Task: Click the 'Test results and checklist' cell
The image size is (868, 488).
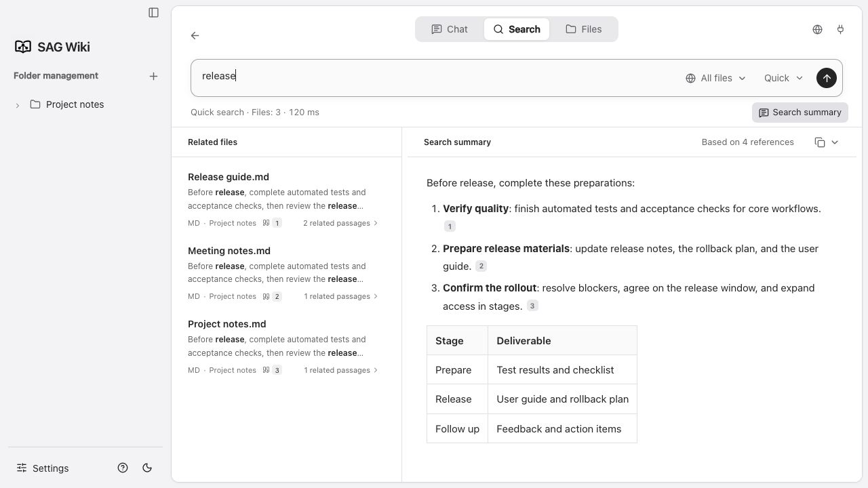Action: click(562, 370)
